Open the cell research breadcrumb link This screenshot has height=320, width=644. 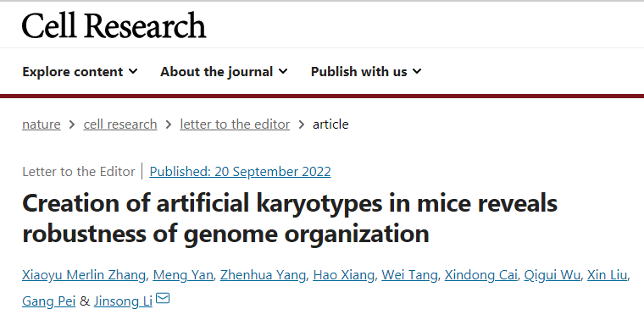point(120,124)
